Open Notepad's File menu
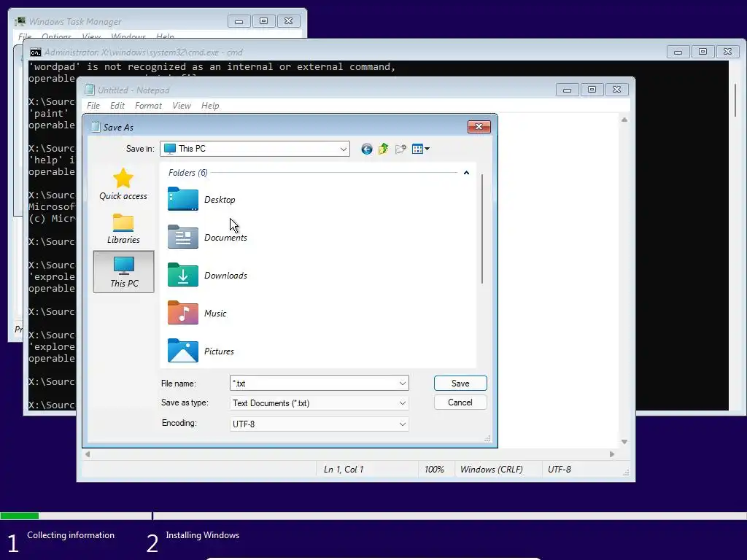This screenshot has width=747, height=560. [x=93, y=106]
